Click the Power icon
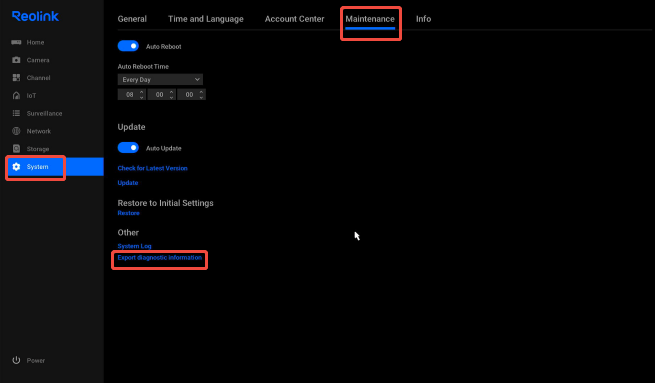This screenshot has width=655, height=383. point(16,360)
